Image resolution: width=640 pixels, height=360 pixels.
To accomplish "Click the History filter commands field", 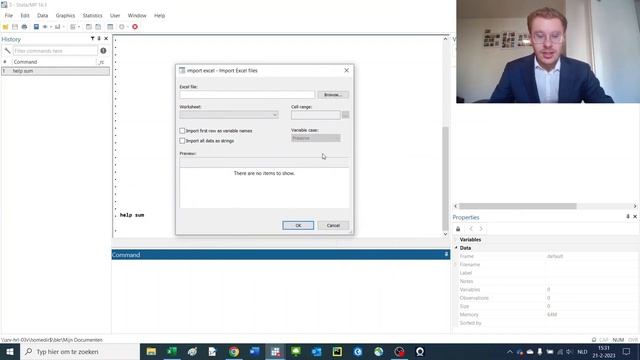I will pos(55,51).
